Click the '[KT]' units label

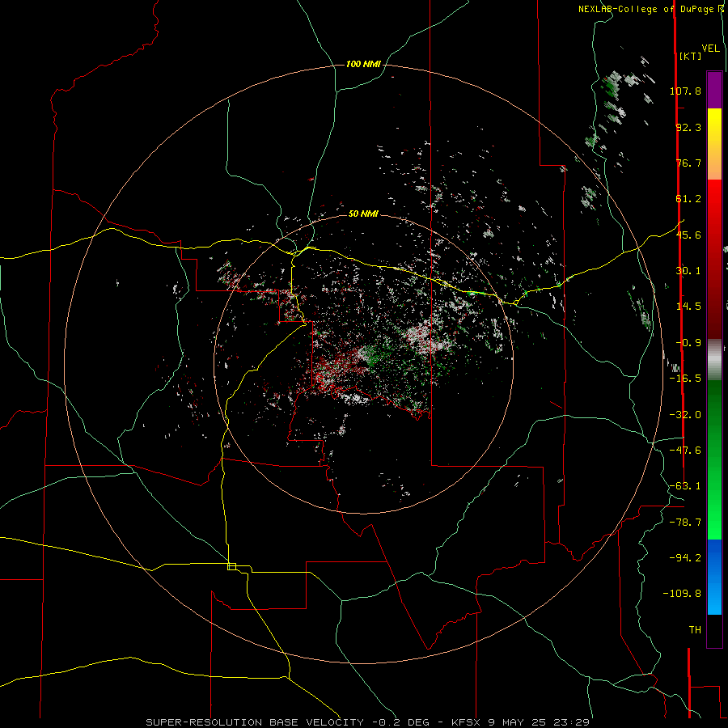pyautogui.click(x=690, y=56)
